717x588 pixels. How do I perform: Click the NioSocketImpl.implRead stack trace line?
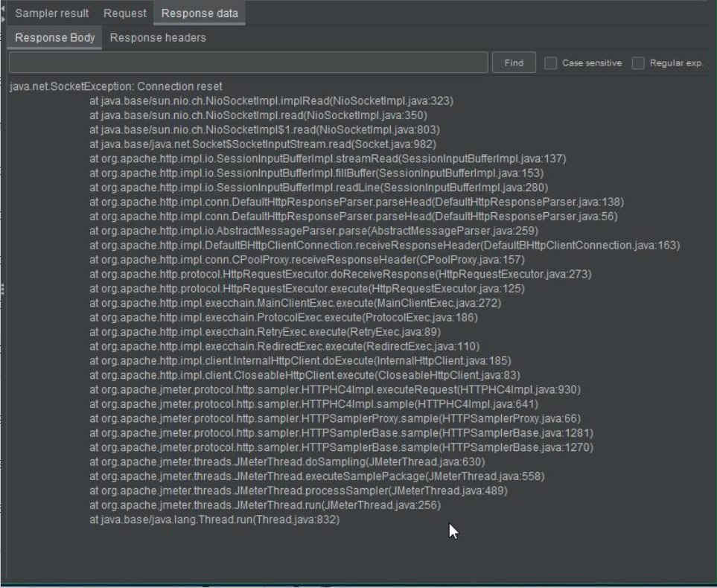(x=272, y=100)
